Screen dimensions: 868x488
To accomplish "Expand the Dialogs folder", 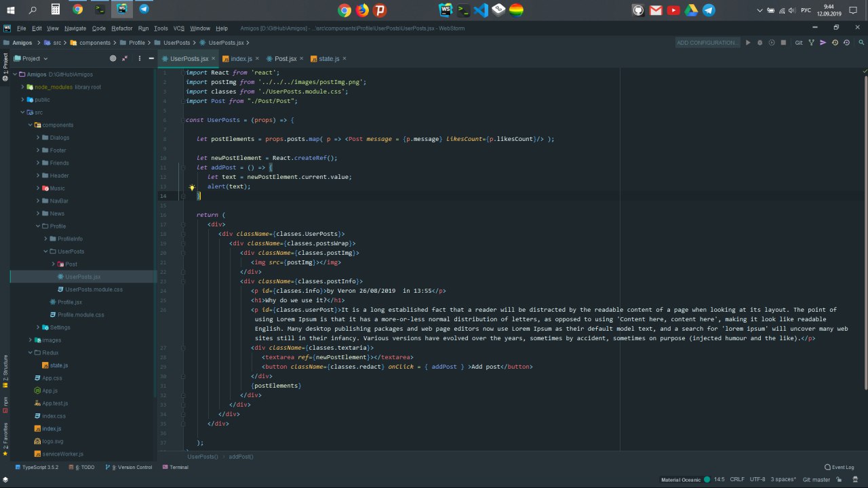I will (x=39, y=138).
